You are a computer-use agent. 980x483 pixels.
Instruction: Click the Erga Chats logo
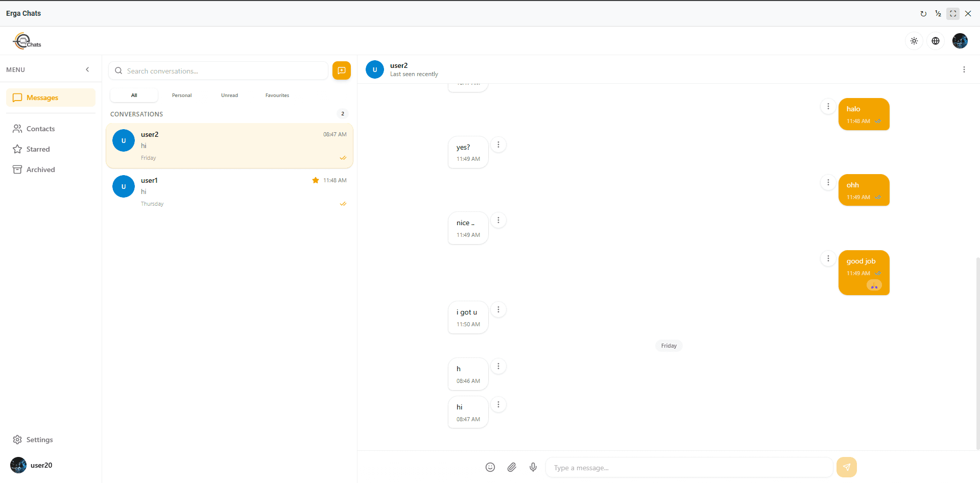pos(27,41)
